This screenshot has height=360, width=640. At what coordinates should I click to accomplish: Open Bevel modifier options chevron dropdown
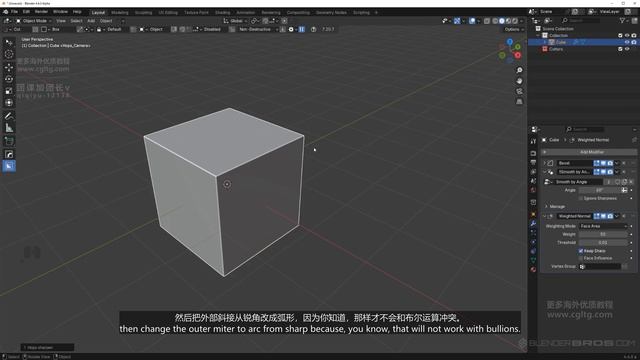click(x=617, y=163)
